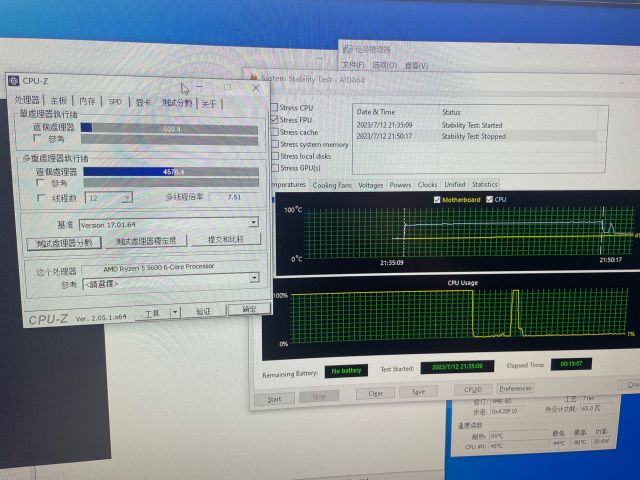Select the Statistics tab in AIDA64
640x480 pixels.
[484, 185]
